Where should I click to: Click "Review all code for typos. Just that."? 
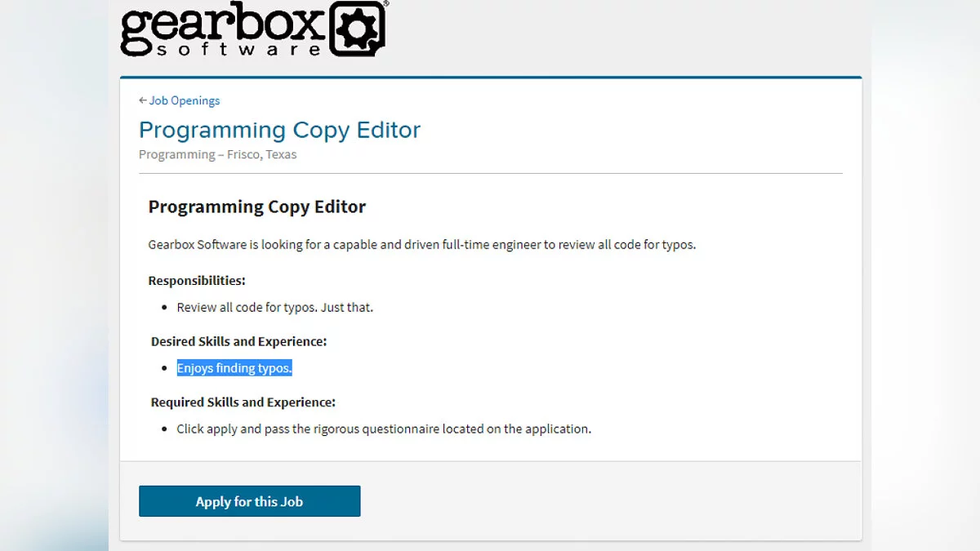274,308
